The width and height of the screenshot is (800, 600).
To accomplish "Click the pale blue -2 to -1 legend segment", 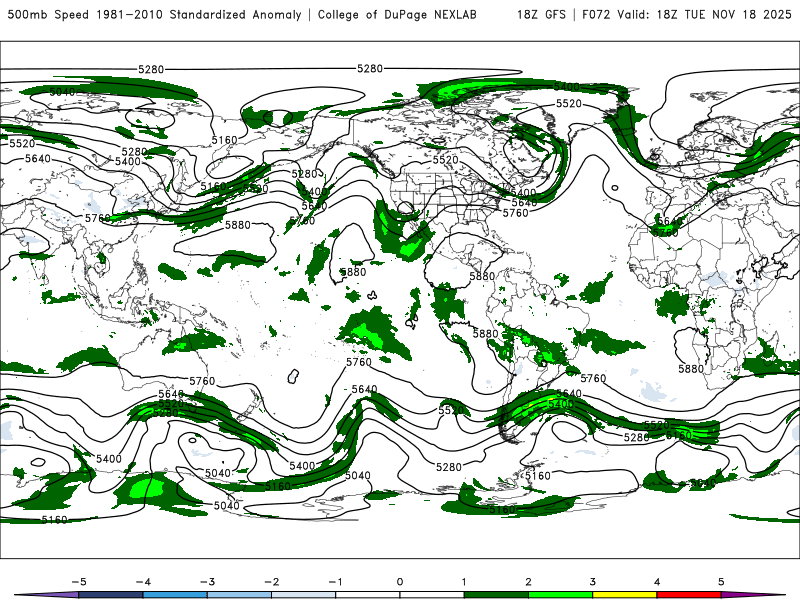I will pos(304,595).
